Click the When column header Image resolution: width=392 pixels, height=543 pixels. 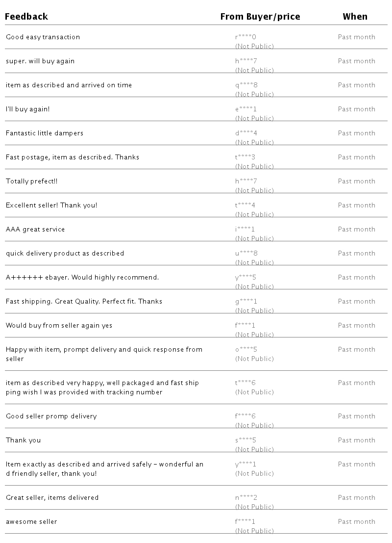[x=355, y=17]
